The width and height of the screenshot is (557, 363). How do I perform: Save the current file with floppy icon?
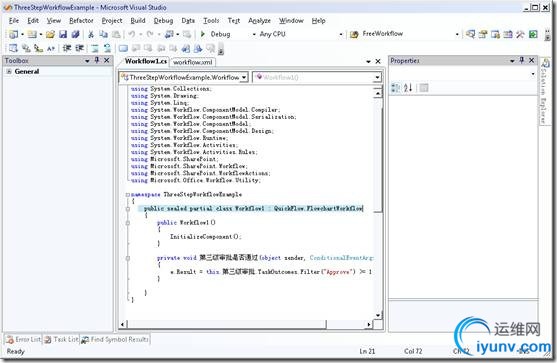[63, 34]
